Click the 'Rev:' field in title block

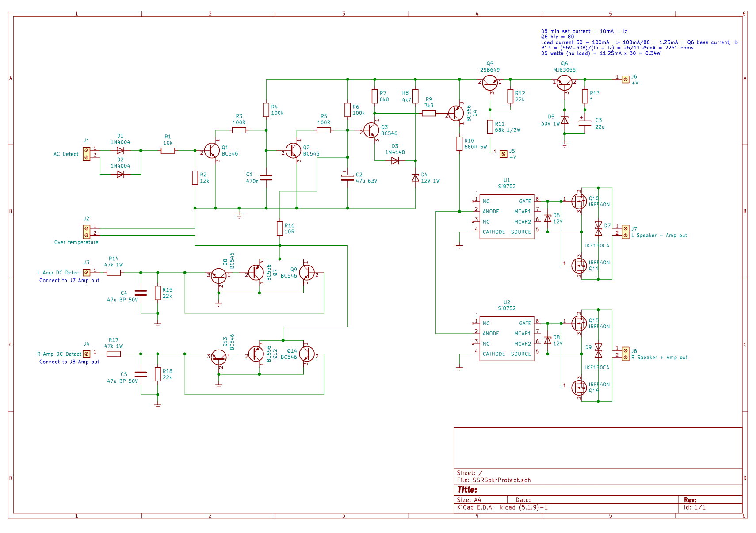(690, 500)
